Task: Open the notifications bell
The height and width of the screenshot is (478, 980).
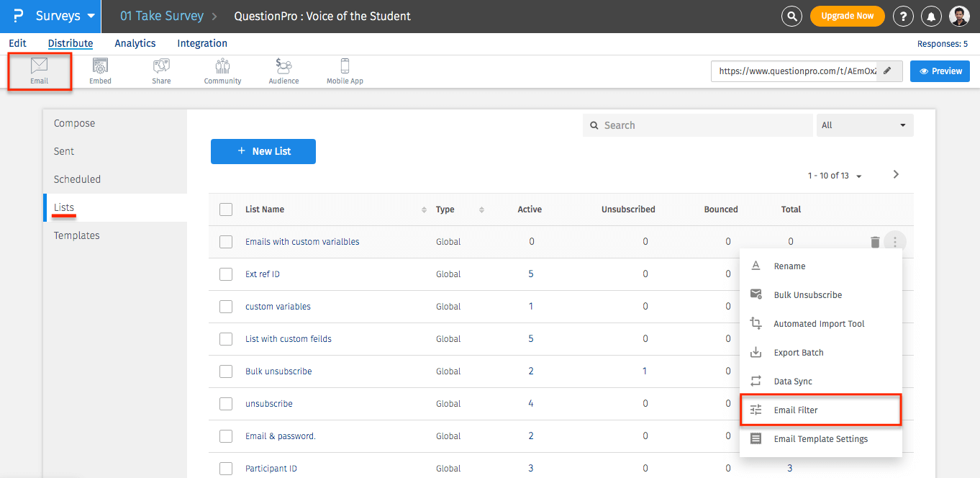Action: (931, 16)
